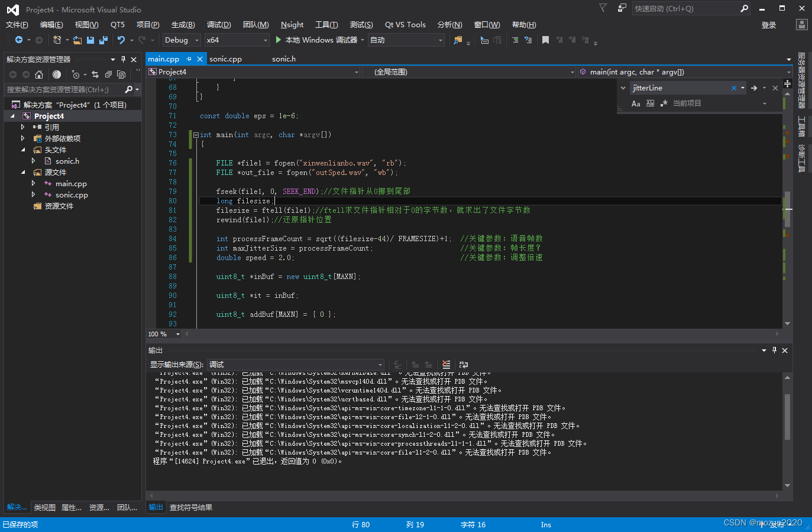The image size is (812, 532).
Task: Click the search magnifier in Solution Explorer
Action: point(129,89)
